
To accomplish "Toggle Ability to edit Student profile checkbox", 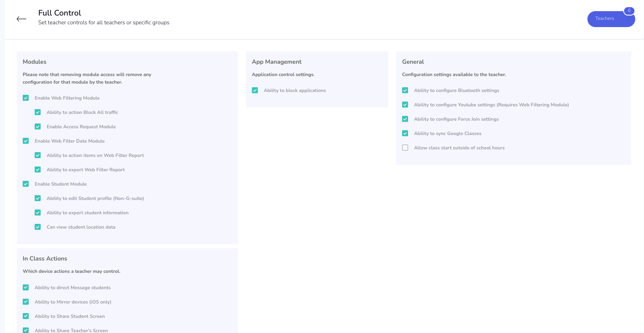I will point(38,198).
